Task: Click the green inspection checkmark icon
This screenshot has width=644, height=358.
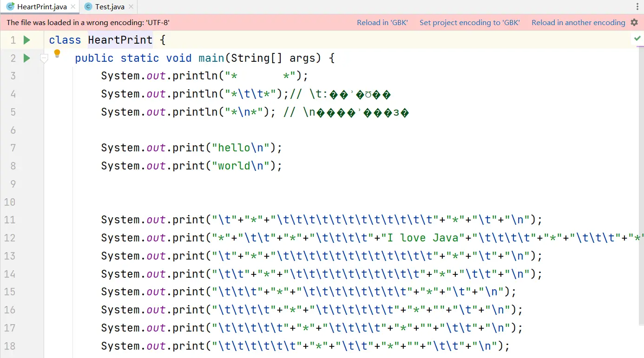Action: tap(637, 38)
